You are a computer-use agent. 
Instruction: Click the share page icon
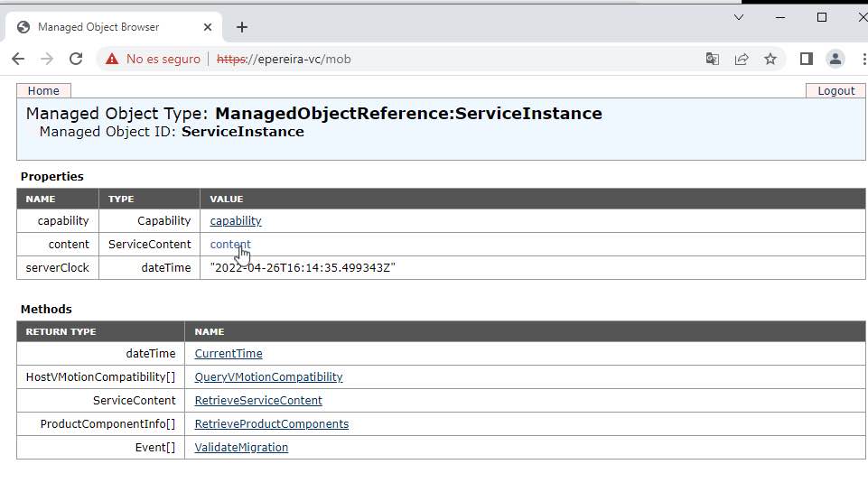click(x=742, y=59)
